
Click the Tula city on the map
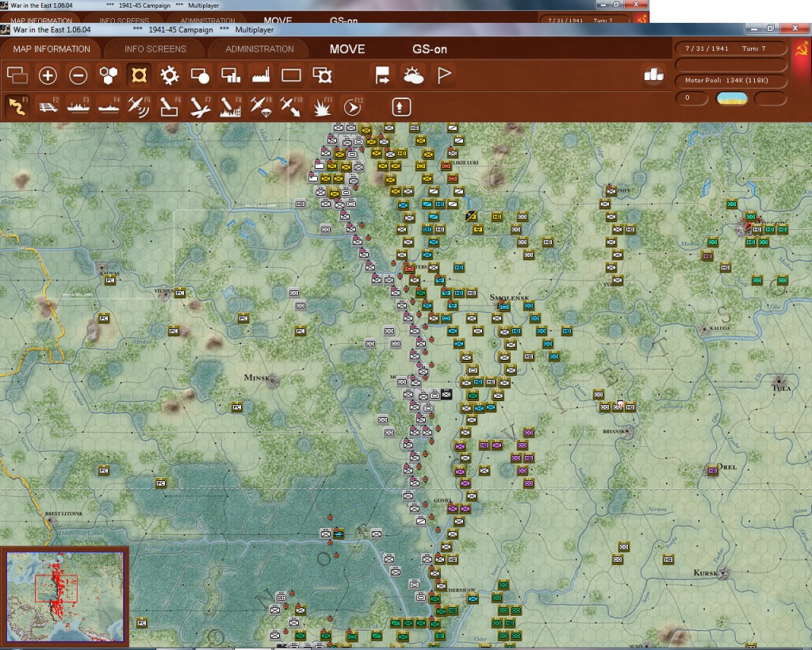pos(779,381)
